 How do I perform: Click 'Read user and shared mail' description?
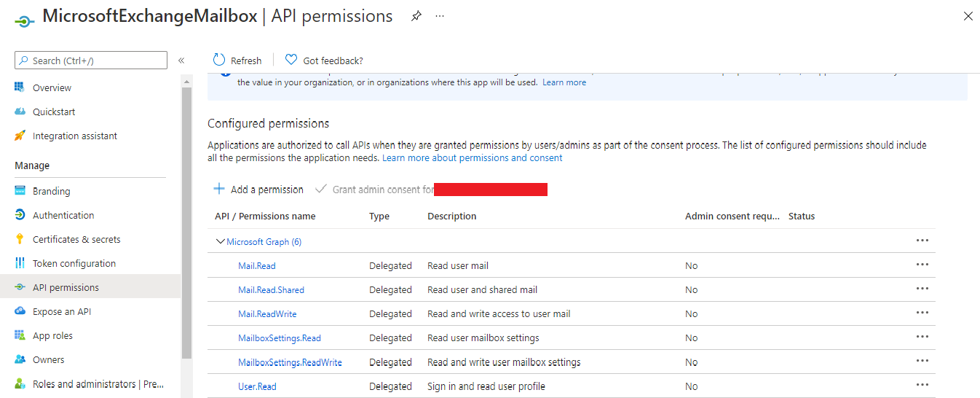(482, 289)
